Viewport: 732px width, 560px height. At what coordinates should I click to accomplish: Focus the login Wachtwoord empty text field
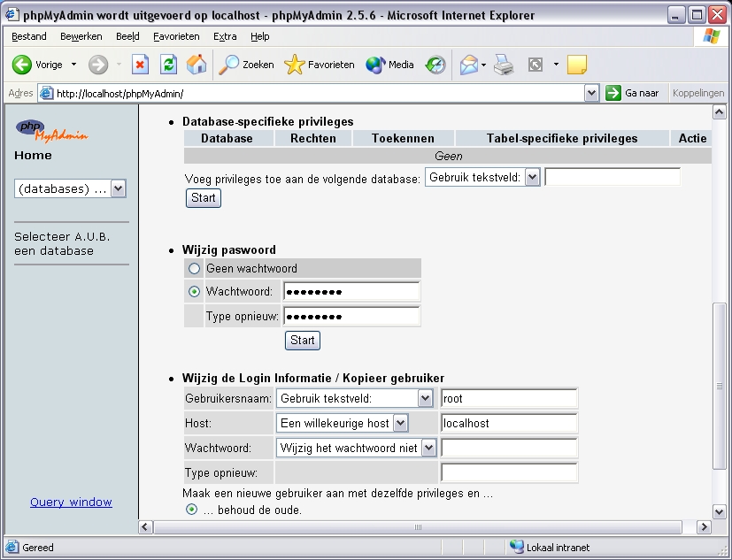click(509, 448)
